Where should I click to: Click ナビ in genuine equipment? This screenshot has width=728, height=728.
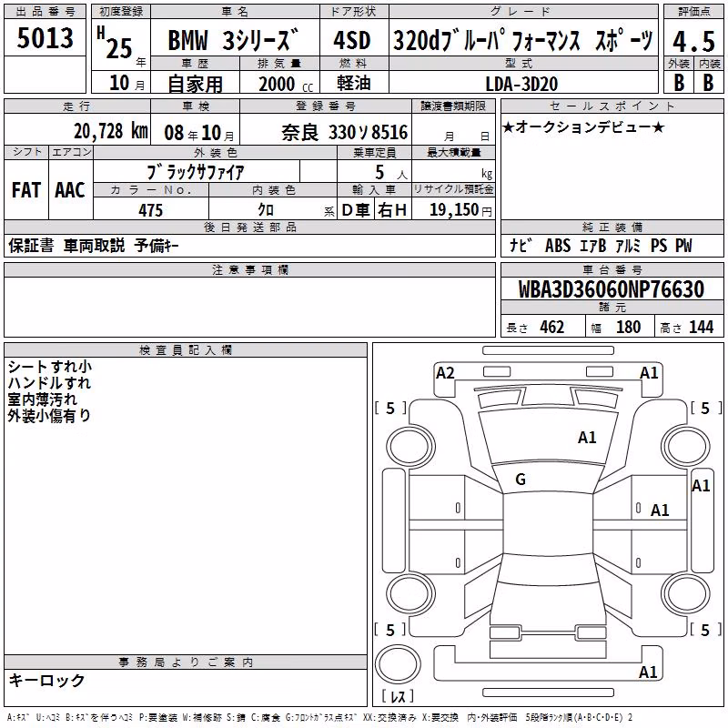(x=521, y=245)
